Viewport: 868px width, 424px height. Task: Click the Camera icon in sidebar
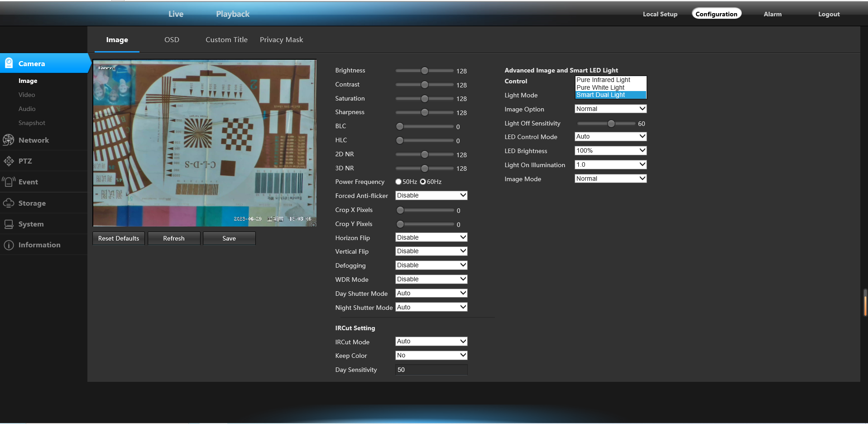click(9, 63)
